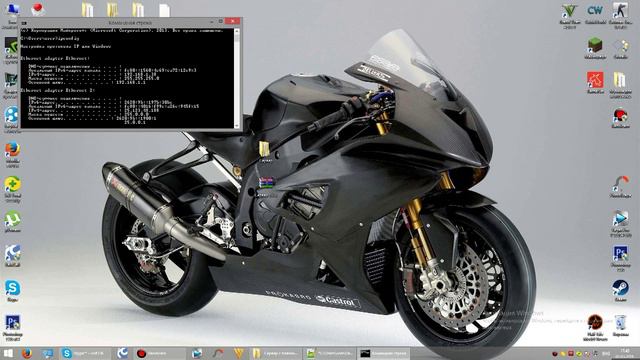The image size is (640, 360).
Task: Switch to the Command Prompt taskbar button
Action: pos(384,353)
